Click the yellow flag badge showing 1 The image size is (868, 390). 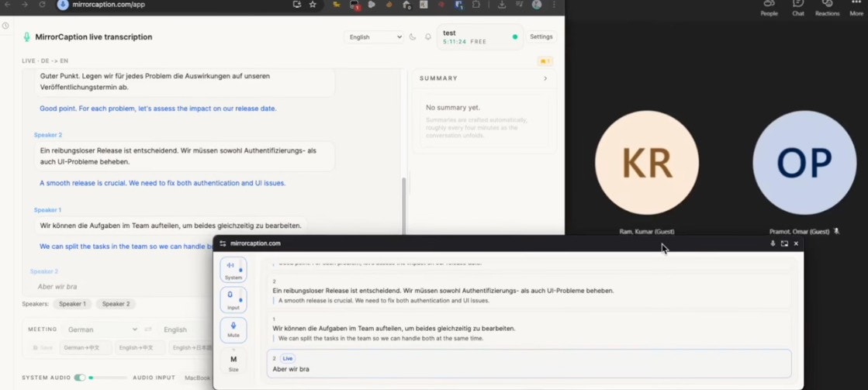tap(545, 61)
